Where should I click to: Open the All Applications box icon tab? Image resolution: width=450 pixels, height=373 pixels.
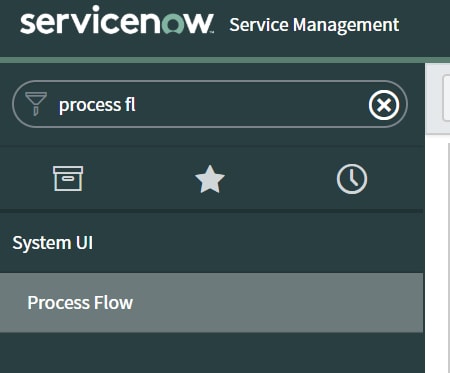(68, 178)
